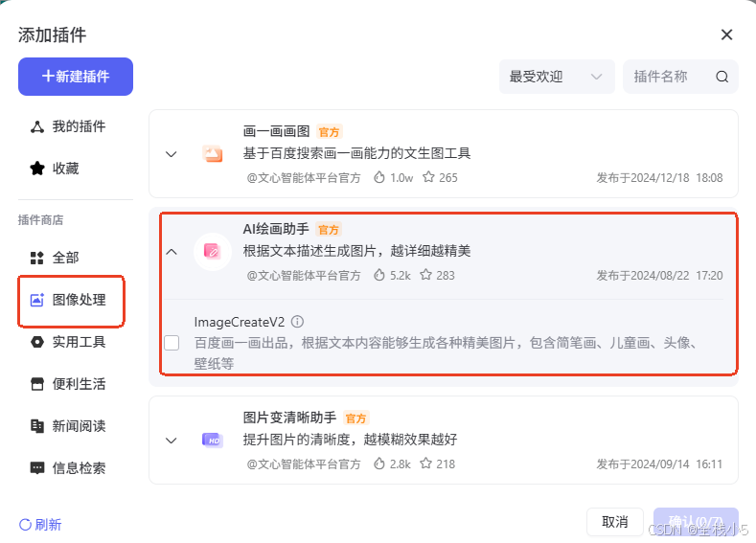Click the like icon on 画一画画图

coord(379,177)
